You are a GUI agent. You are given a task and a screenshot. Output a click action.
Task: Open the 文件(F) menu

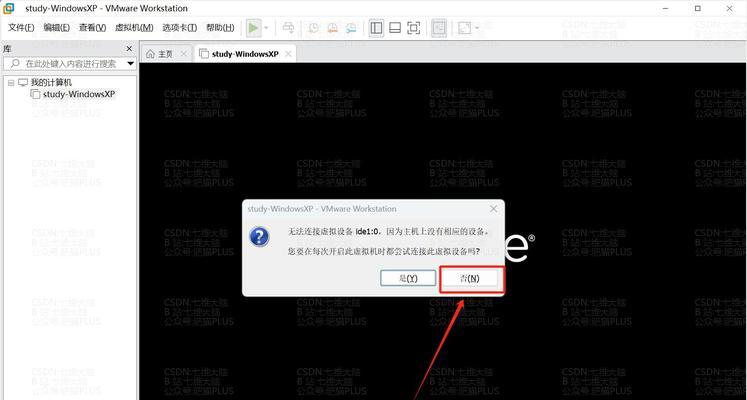(x=21, y=28)
